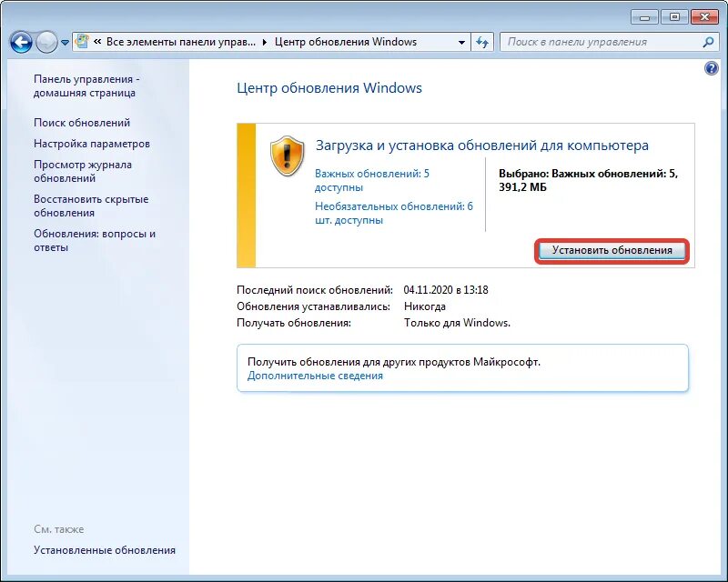Click 'Центр обновления Windows' breadcrumb segment

(346, 42)
